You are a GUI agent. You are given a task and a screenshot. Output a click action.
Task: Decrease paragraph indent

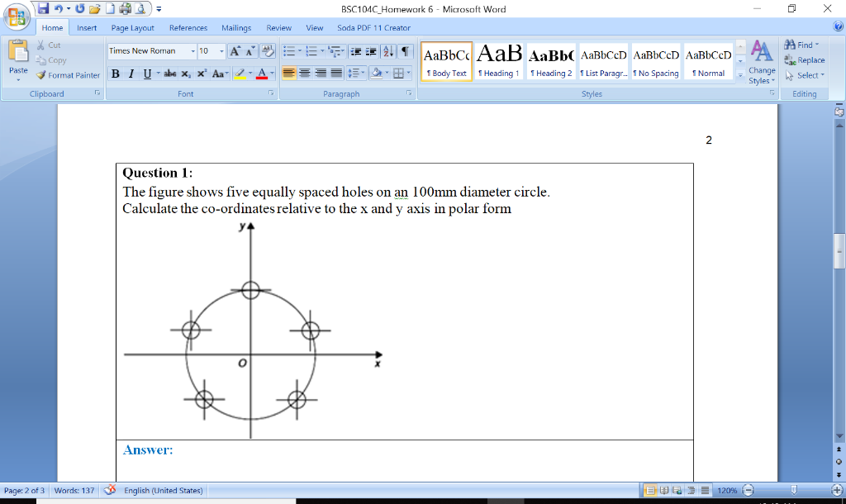click(x=355, y=51)
